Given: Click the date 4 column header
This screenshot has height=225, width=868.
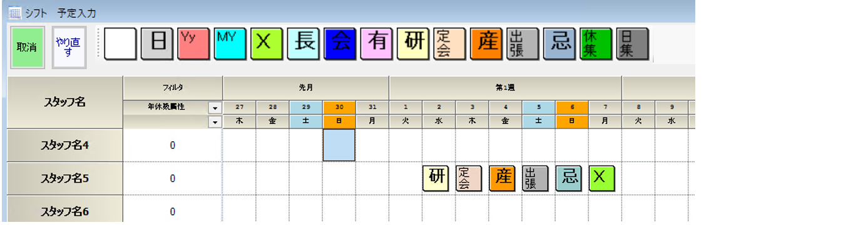Looking at the screenshot, I should (506, 107).
